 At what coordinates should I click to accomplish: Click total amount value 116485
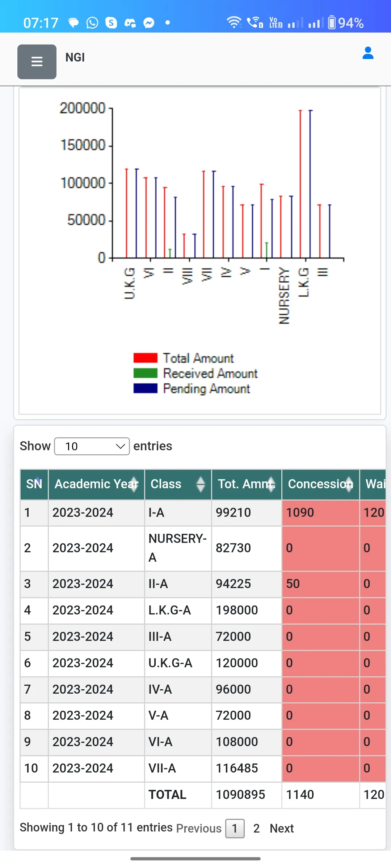point(237,768)
